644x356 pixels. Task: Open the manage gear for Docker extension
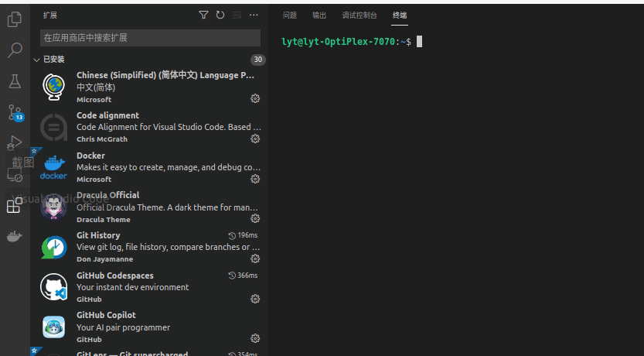tap(255, 179)
